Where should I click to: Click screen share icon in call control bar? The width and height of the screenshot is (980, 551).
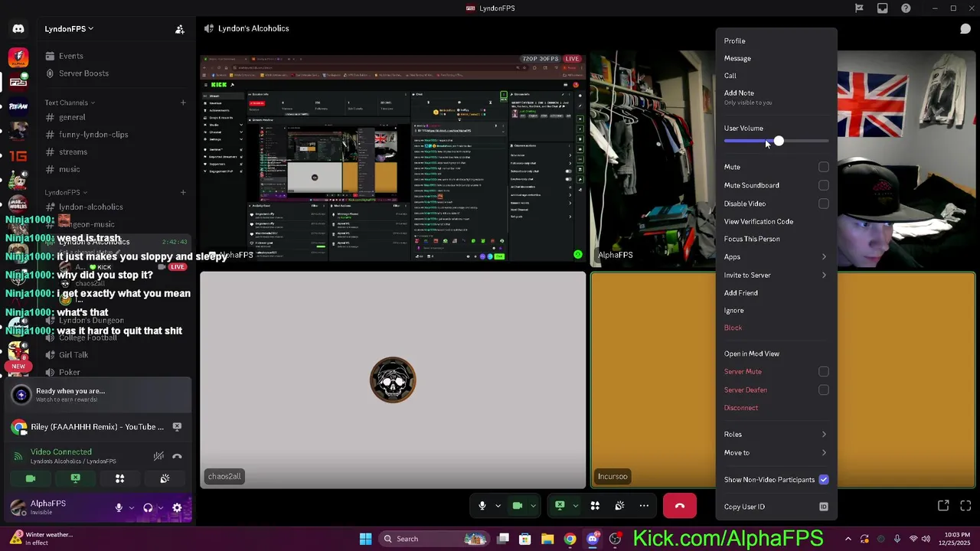(560, 506)
